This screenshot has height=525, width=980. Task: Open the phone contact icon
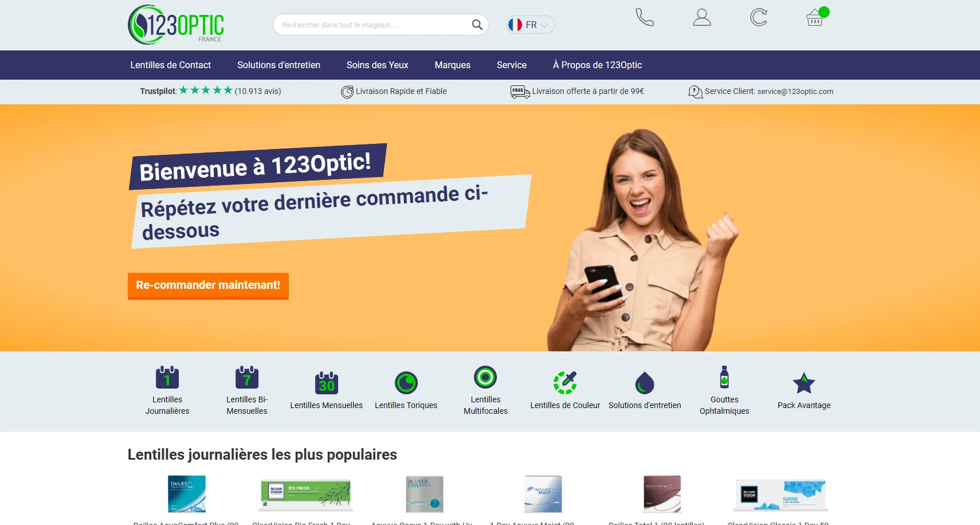pyautogui.click(x=645, y=17)
